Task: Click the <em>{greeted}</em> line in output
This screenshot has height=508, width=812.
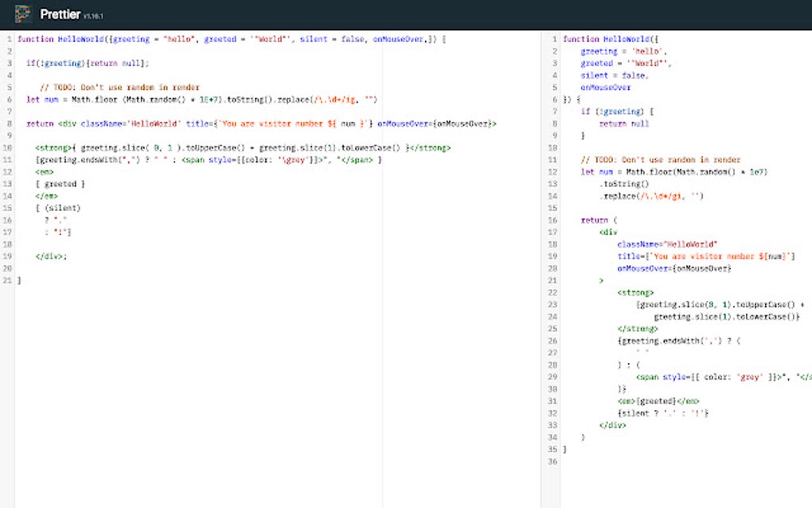Action: [x=658, y=401]
